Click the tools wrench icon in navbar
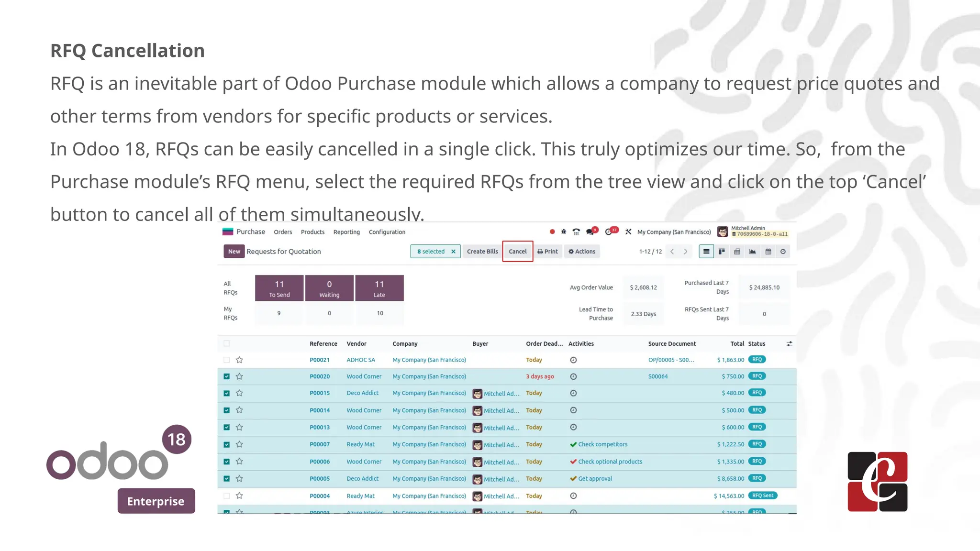The image size is (980, 551). click(x=628, y=232)
